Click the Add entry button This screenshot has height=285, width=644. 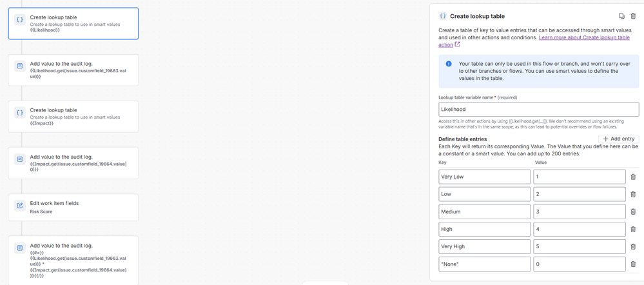pyautogui.click(x=618, y=139)
